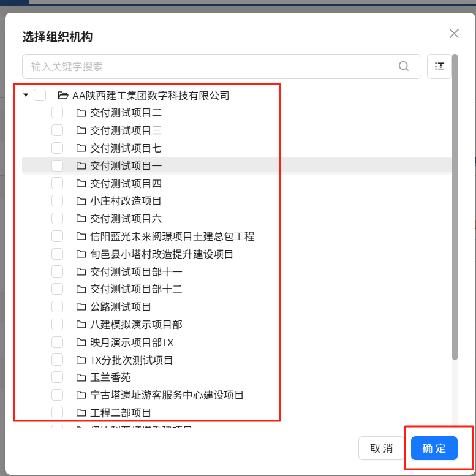Enable checkbox for 映月演示项目部TX

pos(57,342)
